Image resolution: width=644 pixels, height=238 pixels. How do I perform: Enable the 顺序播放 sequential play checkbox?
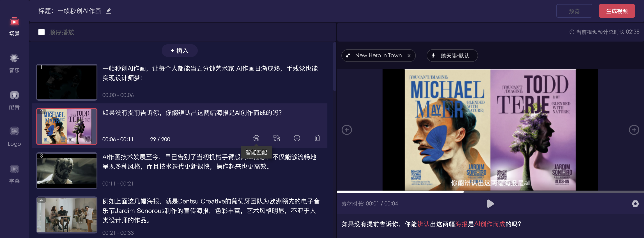[41, 32]
